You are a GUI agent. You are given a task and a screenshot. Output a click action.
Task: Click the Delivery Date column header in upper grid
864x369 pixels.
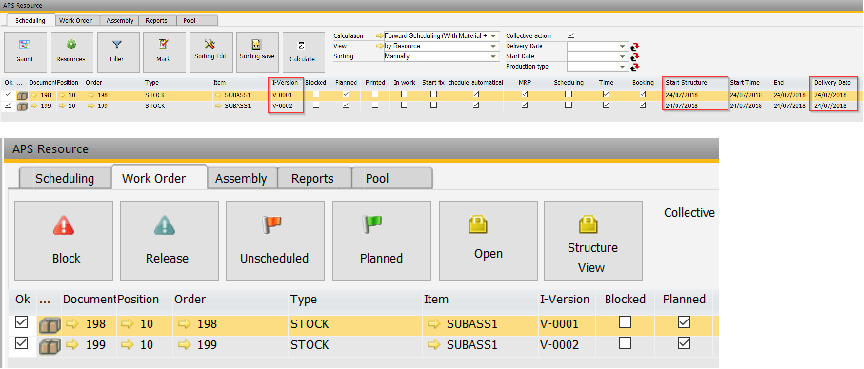coord(833,83)
